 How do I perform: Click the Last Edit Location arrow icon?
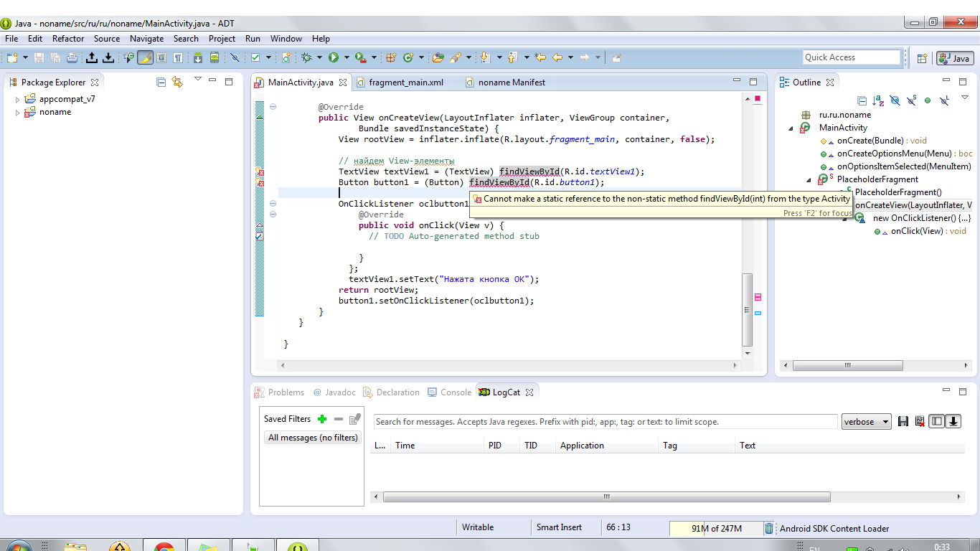(540, 57)
